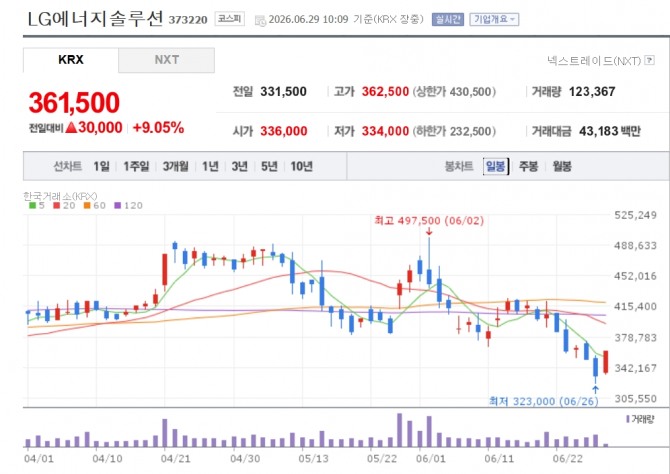
Task: Click the calendar icon beside the date
Action: [260, 21]
